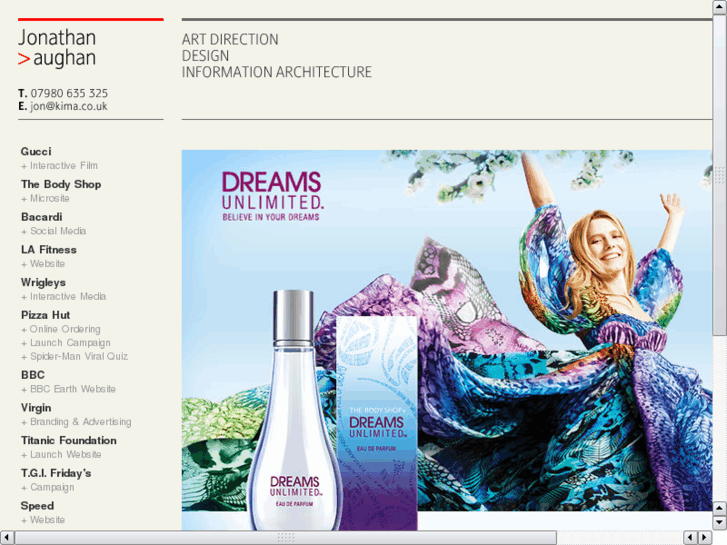Image resolution: width=727 pixels, height=545 pixels.
Task: Open Speed Website project
Action: 43,520
